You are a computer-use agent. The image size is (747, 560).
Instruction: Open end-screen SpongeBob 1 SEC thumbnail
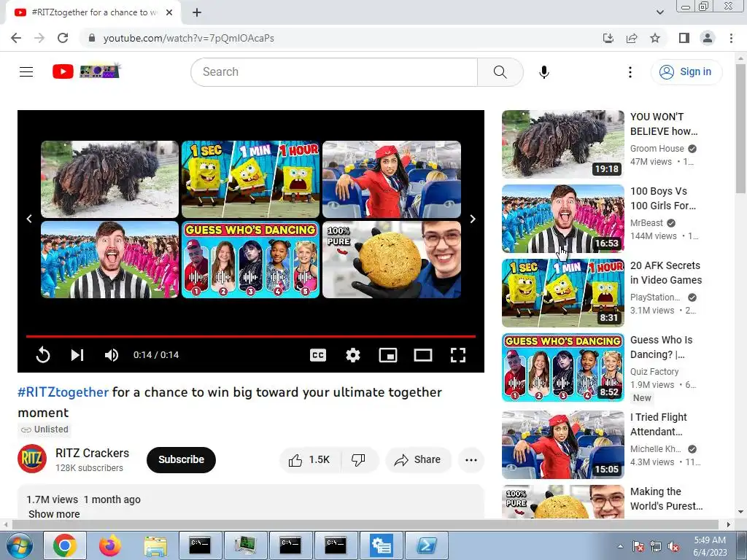[x=251, y=179]
